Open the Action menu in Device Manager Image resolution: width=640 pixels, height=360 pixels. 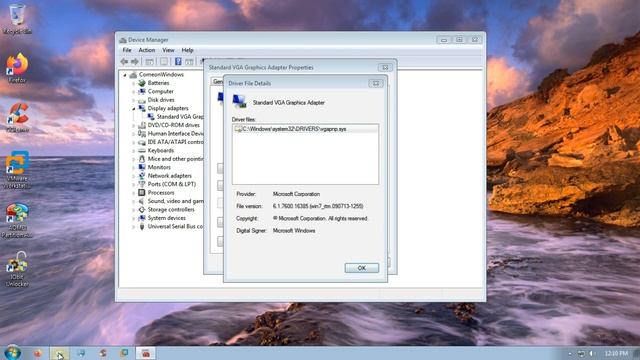[147, 50]
